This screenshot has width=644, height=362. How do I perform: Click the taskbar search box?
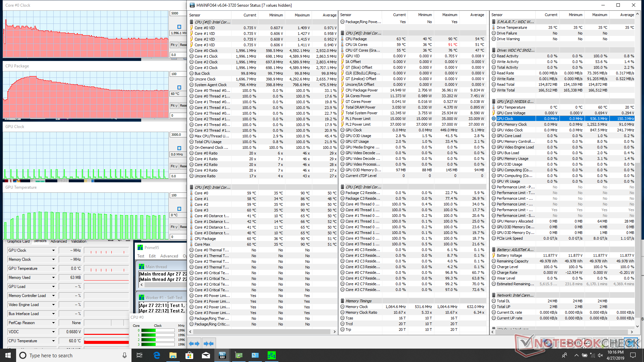(x=73, y=355)
